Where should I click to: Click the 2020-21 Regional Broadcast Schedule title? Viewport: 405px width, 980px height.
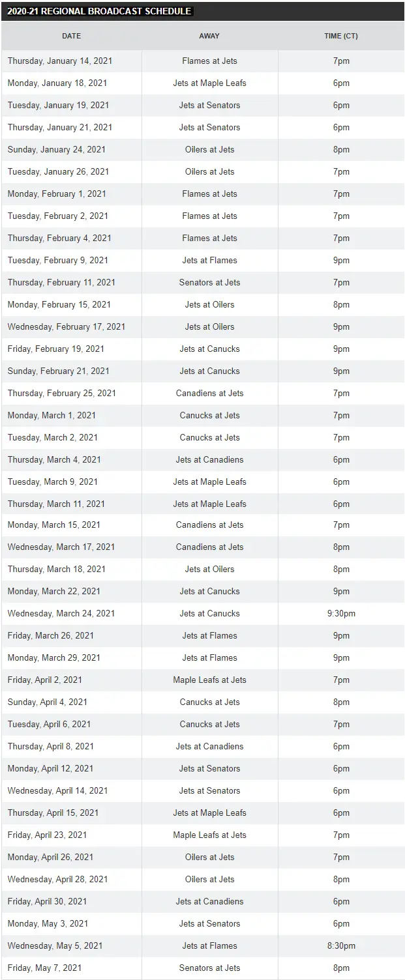tap(99, 12)
